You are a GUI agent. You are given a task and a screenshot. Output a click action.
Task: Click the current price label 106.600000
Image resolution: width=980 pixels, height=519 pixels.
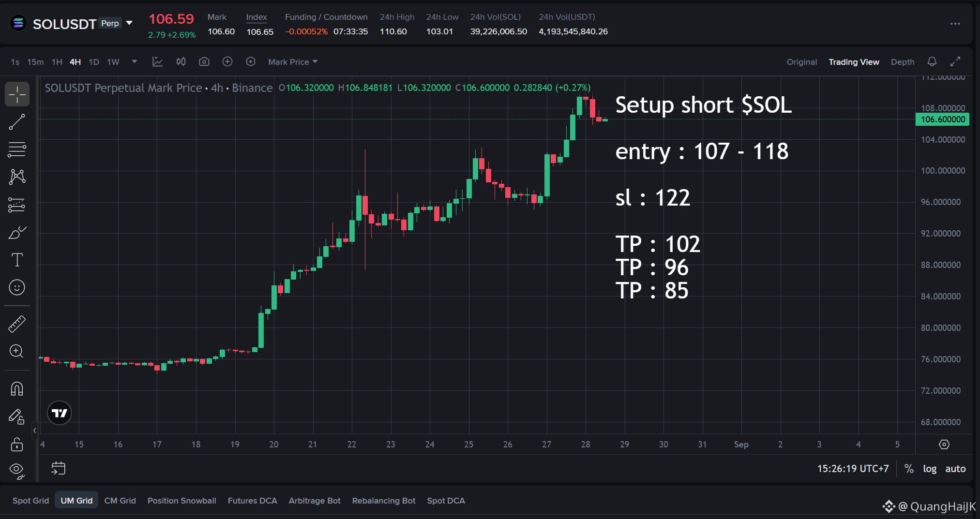[943, 119]
